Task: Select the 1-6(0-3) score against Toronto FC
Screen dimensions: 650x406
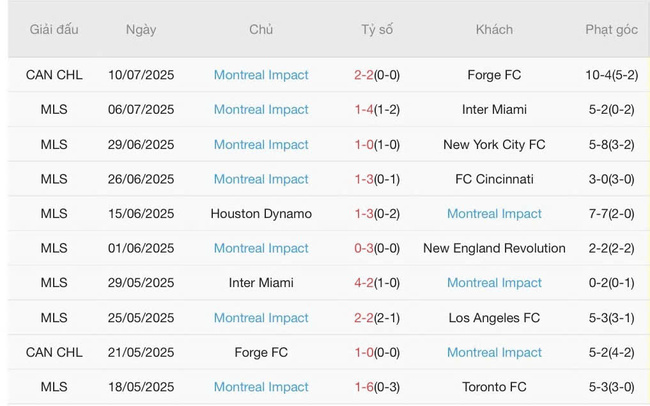Action: click(x=377, y=387)
